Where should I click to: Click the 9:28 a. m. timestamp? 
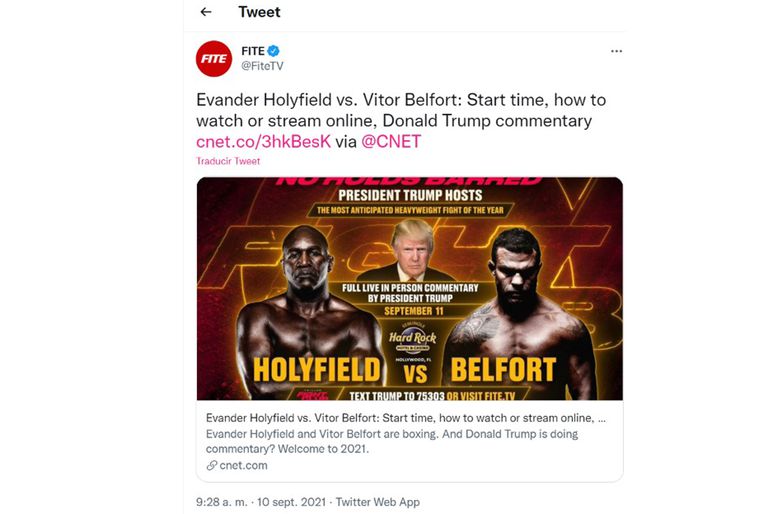pos(223,501)
